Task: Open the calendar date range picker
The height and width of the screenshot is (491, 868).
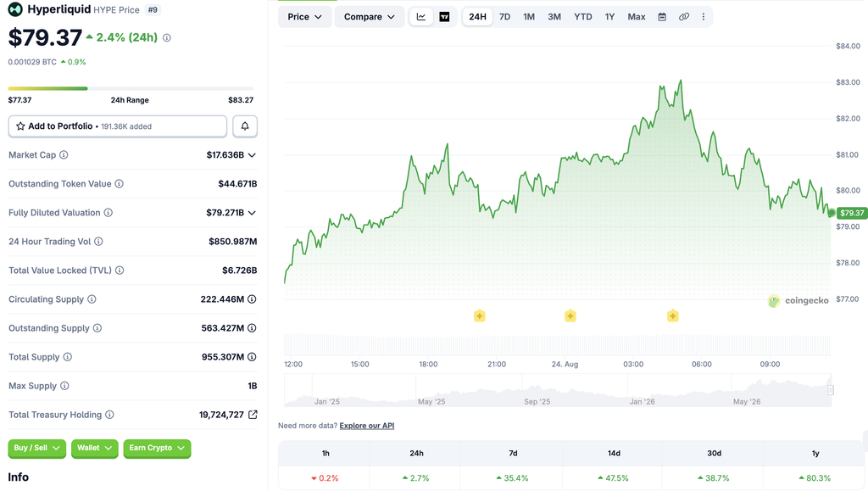Action: pyautogui.click(x=661, y=17)
